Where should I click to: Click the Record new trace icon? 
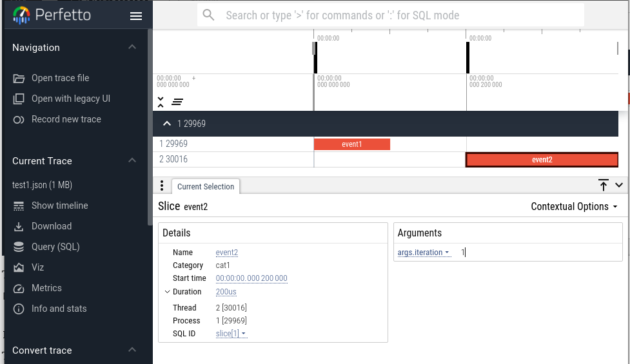click(x=19, y=120)
